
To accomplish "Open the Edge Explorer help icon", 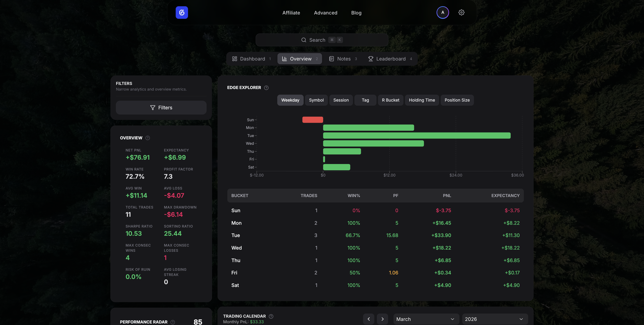I will click(x=266, y=88).
